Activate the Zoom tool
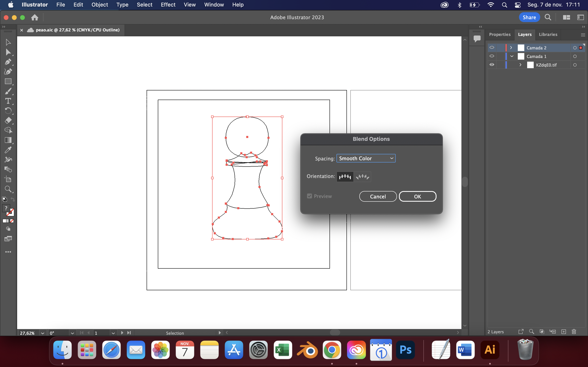The image size is (588, 367). click(x=8, y=189)
